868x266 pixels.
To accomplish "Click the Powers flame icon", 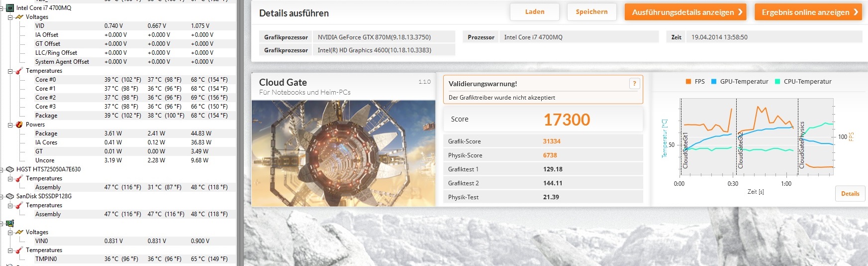I will [x=19, y=125].
